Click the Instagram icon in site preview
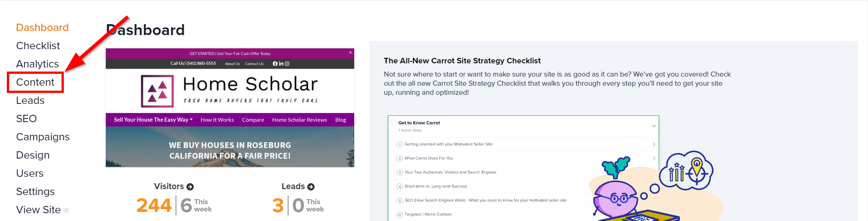This screenshot has height=221, width=868. click(x=287, y=64)
